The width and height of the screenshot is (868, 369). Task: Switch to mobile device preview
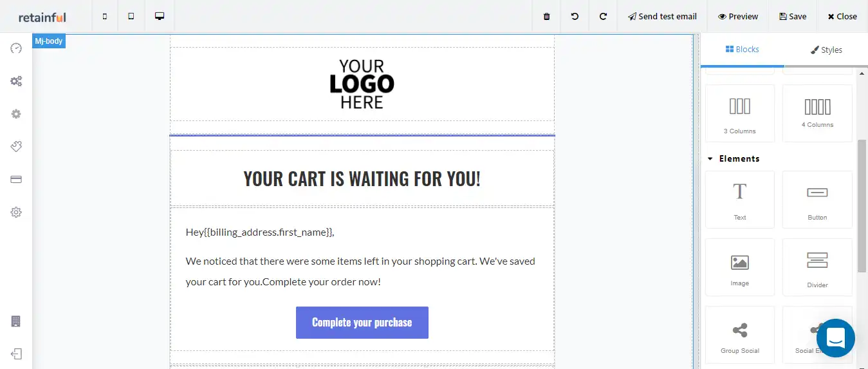105,16
